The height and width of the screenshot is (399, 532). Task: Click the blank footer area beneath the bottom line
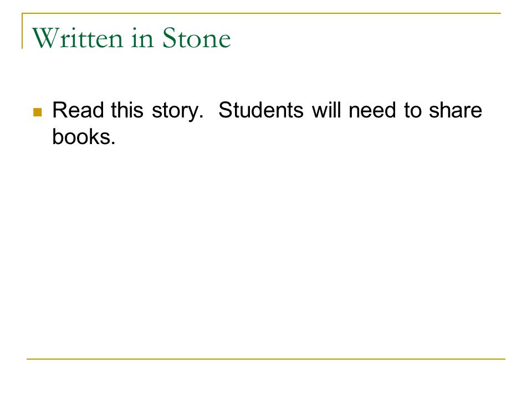point(265,378)
